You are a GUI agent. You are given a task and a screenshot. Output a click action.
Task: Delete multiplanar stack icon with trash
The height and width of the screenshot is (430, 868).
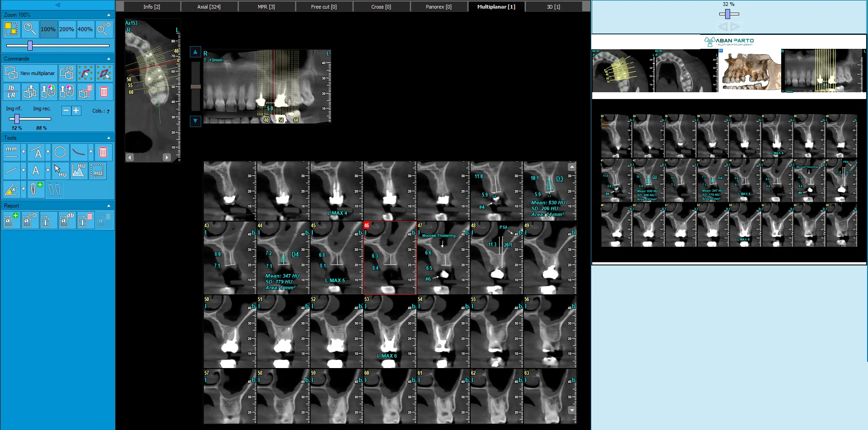coord(85,92)
